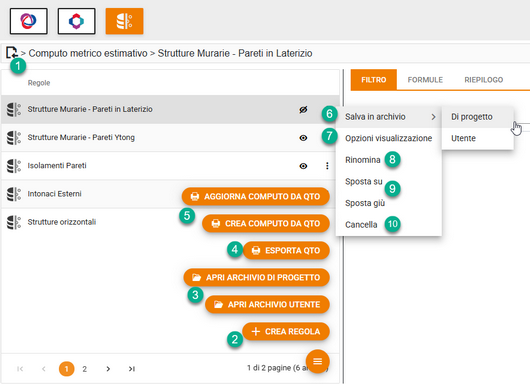The width and height of the screenshot is (530, 385).
Task: Switch to the FORMULE tab
Action: click(425, 80)
